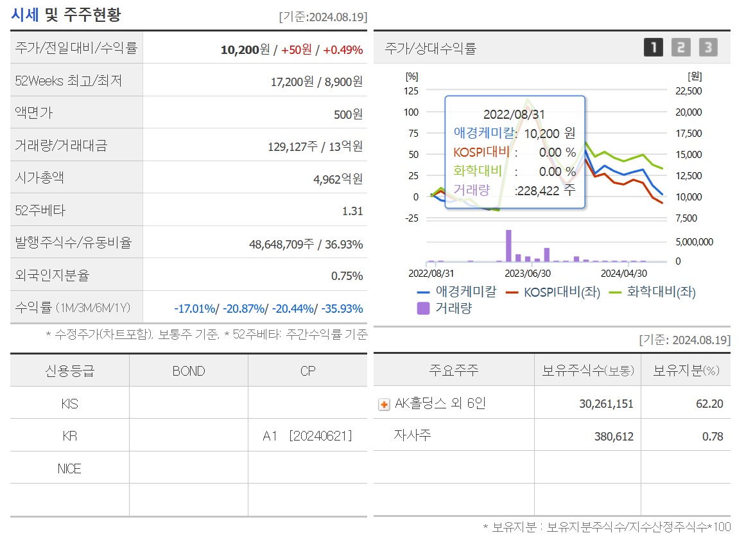Click market cap 4,962억원
744x560 pixels.
[338, 179]
